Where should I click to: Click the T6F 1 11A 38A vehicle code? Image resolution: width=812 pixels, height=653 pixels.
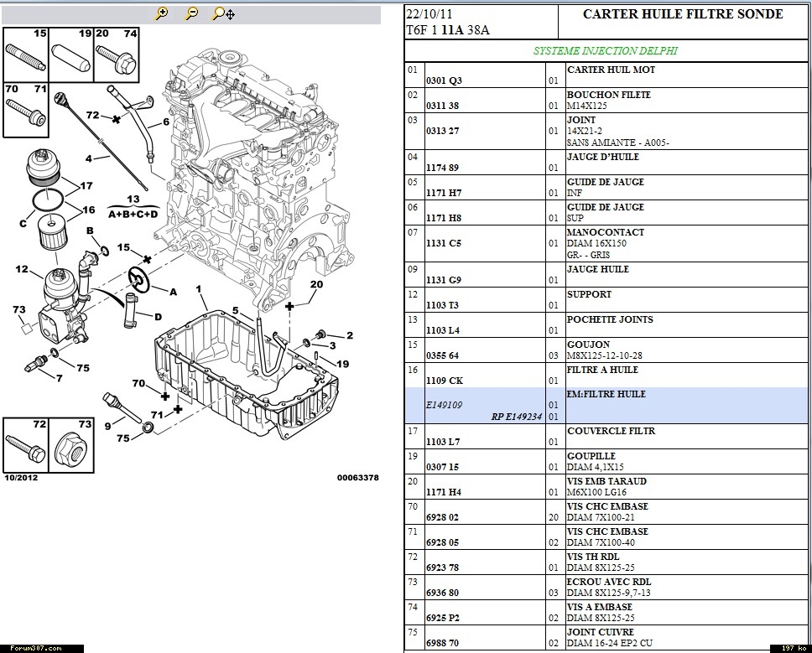[x=448, y=30]
